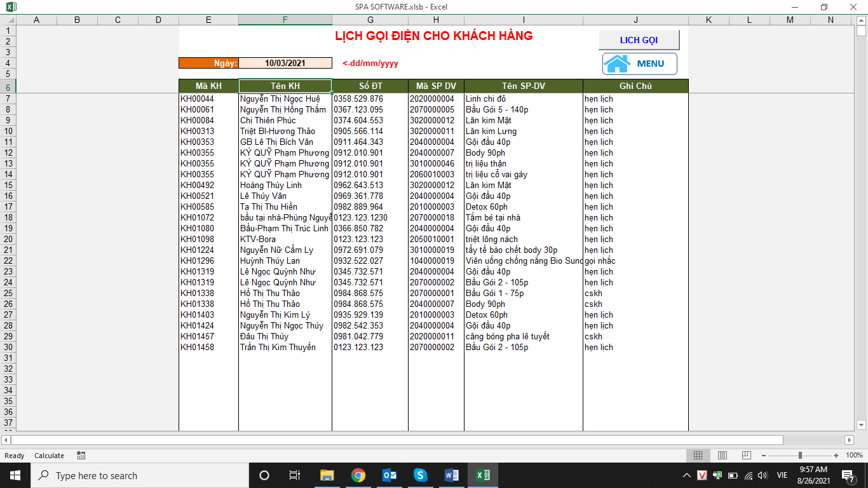Select cell KH01458
This screenshot has width=868, height=488.
pos(208,347)
